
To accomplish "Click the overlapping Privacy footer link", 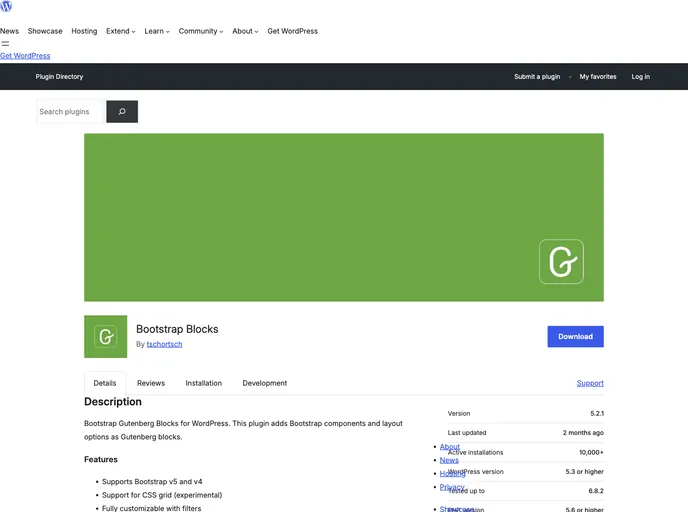I will 452,487.
